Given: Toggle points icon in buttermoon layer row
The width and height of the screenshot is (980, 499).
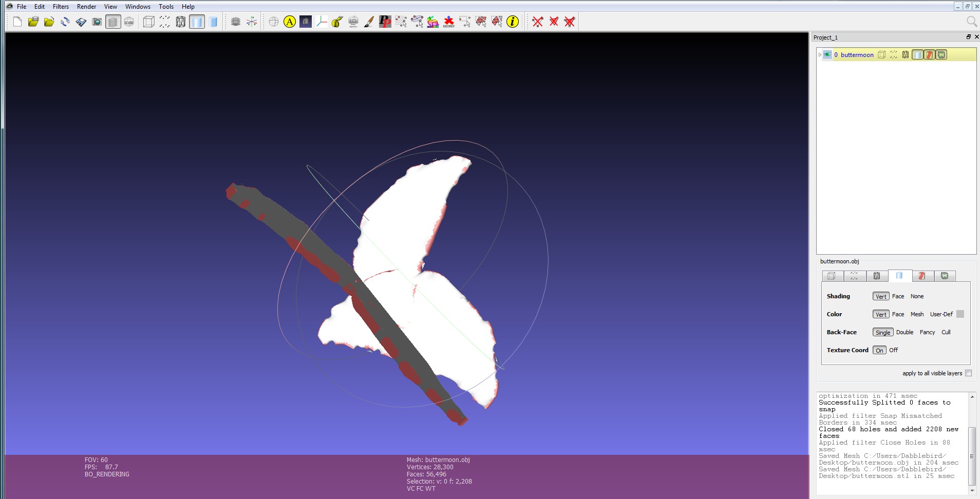Looking at the screenshot, I should pos(894,55).
